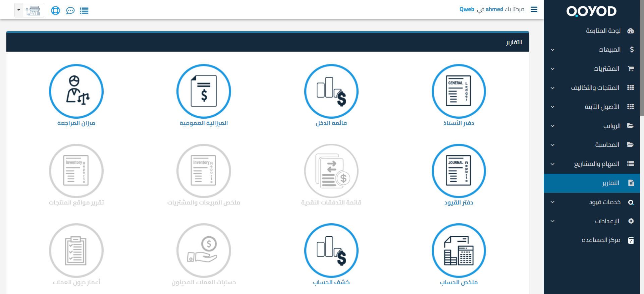Image resolution: width=644 pixels, height=294 pixels.
Task: Expand the Purchases (المشتريات) menu chevron
Action: coord(552,69)
